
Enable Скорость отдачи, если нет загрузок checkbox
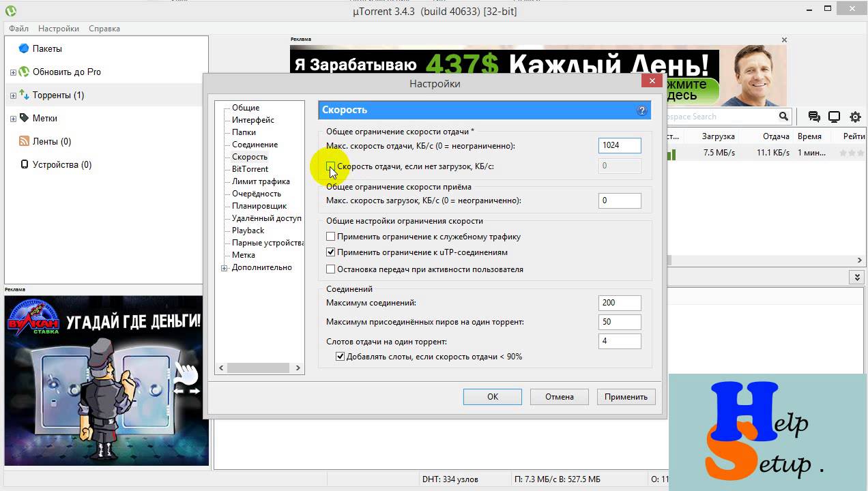pyautogui.click(x=331, y=166)
